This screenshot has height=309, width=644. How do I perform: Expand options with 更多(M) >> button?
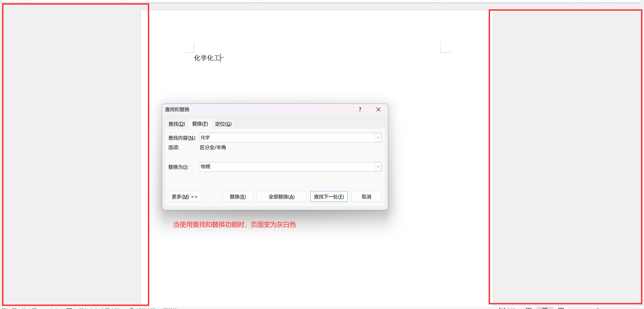[x=185, y=197]
